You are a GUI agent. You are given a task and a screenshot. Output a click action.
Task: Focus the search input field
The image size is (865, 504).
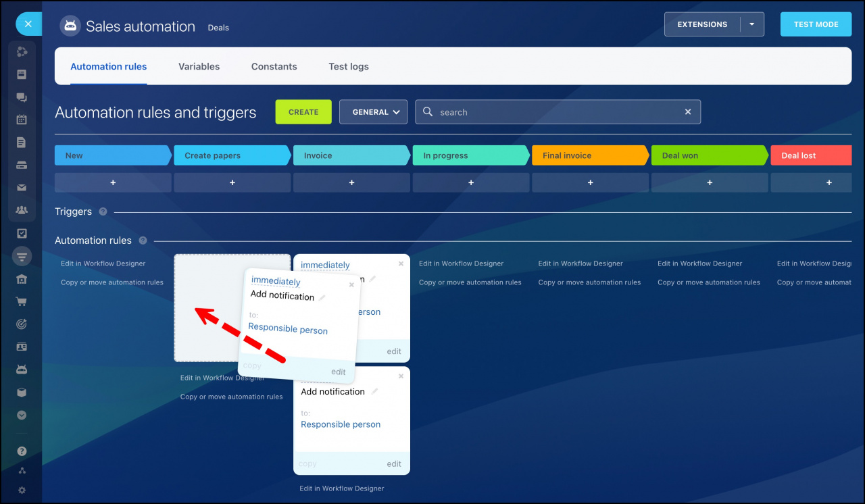coord(558,112)
